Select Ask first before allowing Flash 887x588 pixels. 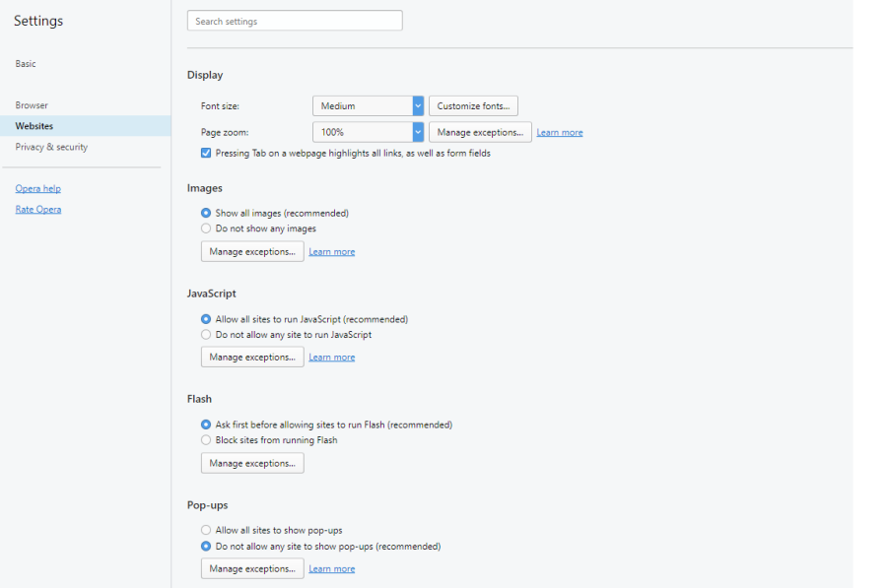pos(206,425)
